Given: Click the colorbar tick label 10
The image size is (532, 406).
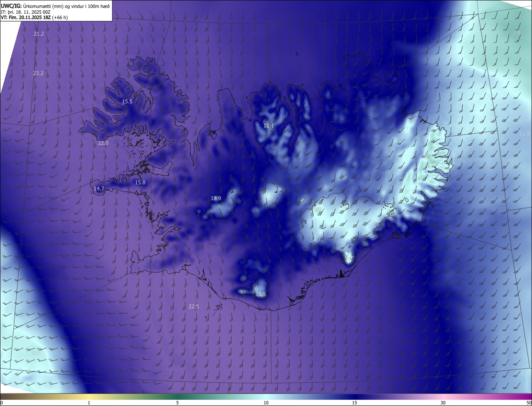Looking at the screenshot, I should point(266,403).
